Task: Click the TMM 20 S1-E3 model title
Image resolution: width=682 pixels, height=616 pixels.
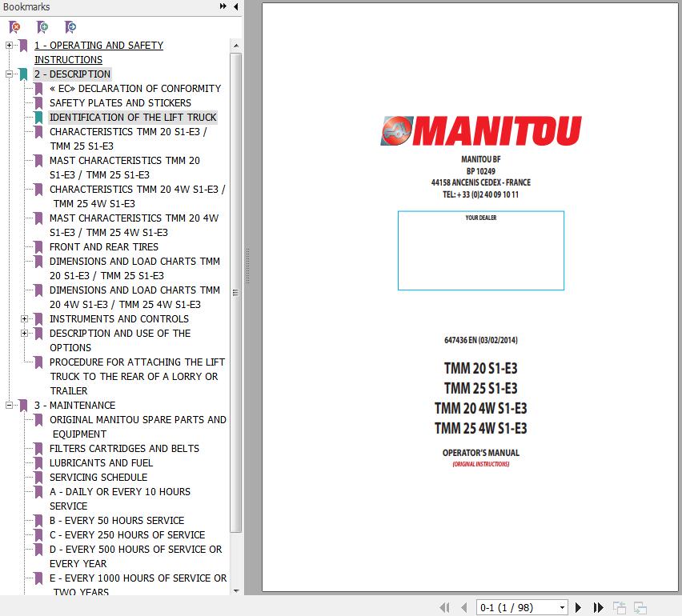Action: coord(480,368)
